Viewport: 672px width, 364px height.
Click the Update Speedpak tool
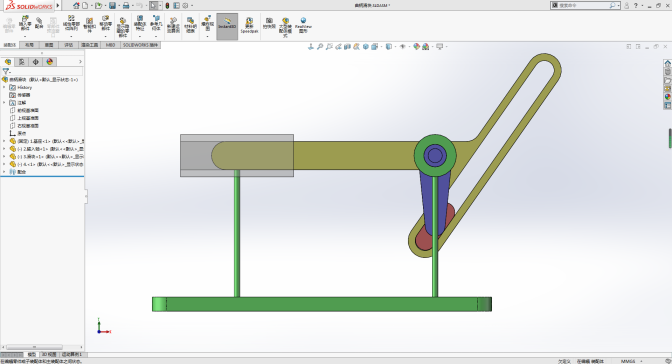[249, 26]
